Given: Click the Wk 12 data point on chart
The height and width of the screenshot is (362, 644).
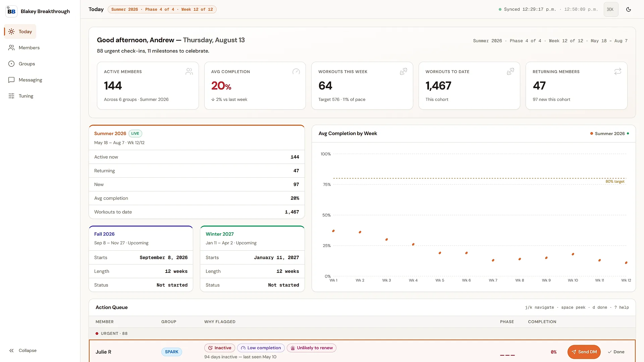Looking at the screenshot, I should click(x=626, y=263).
